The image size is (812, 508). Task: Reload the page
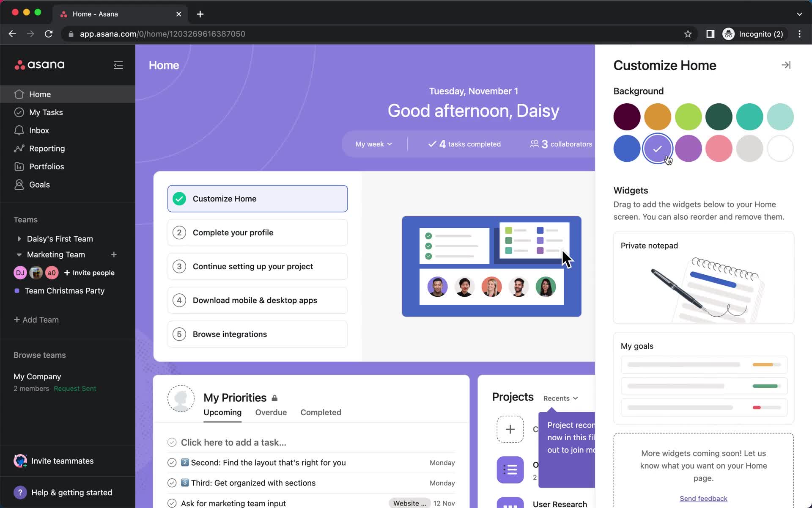[49, 34]
